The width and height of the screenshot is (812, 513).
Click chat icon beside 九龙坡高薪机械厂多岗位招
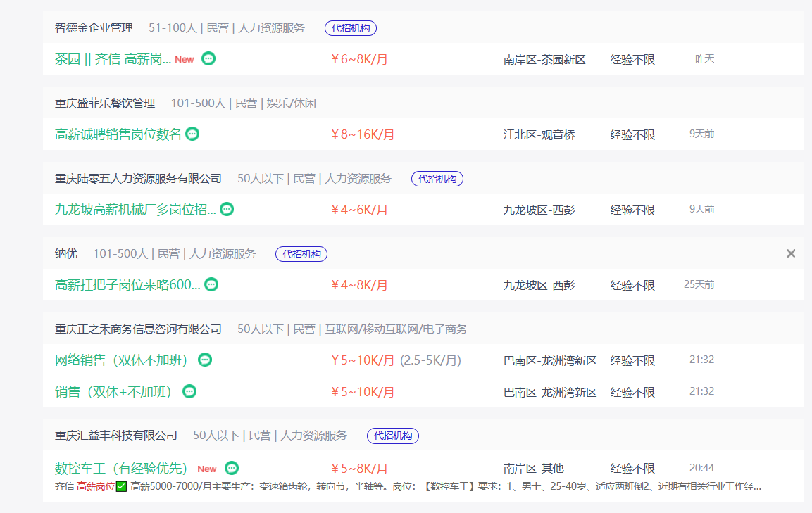coord(227,209)
